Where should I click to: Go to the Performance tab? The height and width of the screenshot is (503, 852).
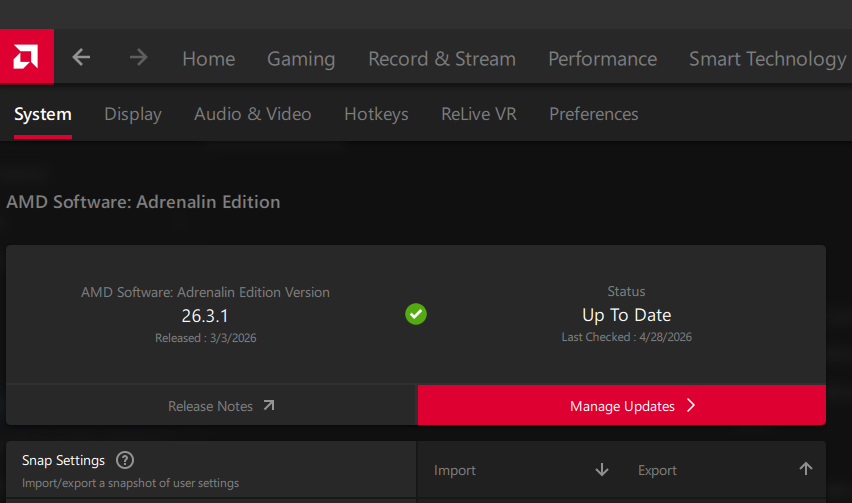(x=602, y=59)
